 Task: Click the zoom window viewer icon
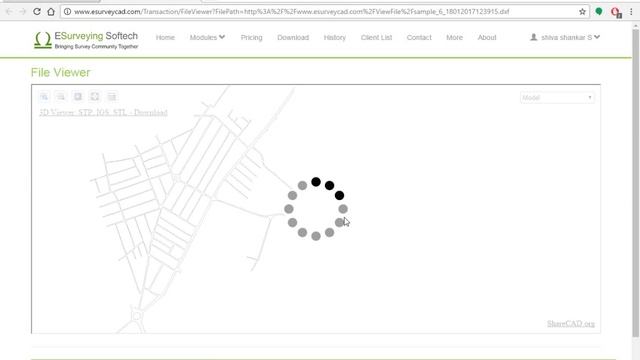pos(78,97)
